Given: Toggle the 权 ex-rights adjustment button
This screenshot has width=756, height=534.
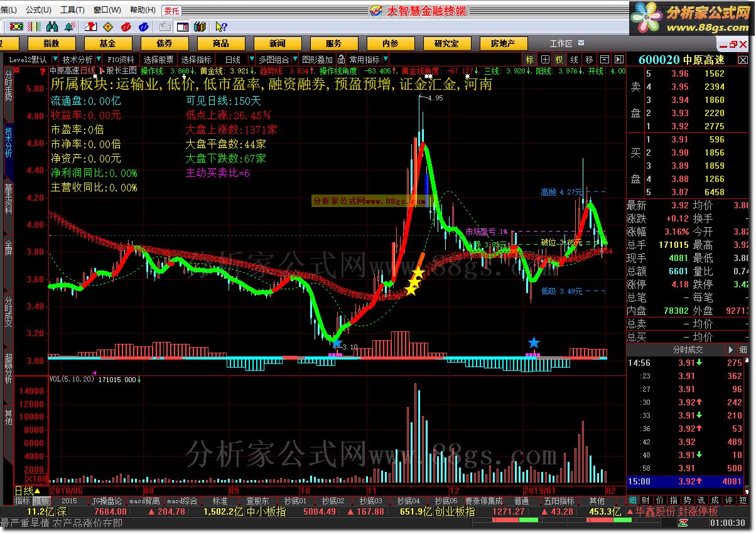Looking at the screenshot, I should pos(559,60).
